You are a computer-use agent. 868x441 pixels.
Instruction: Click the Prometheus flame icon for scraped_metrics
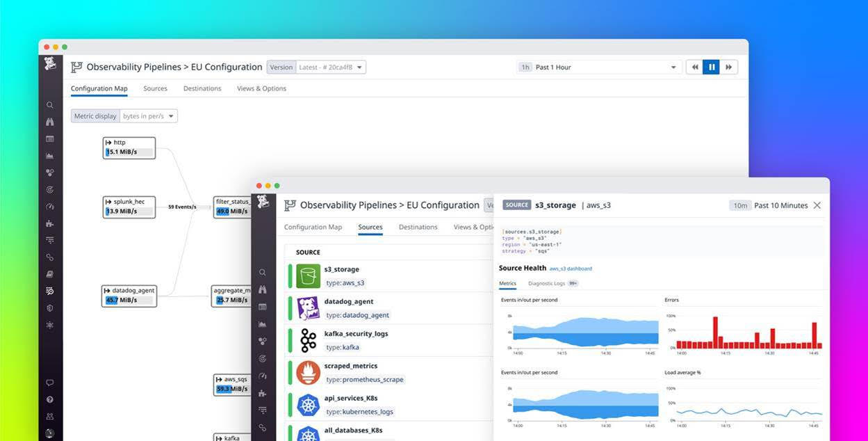tap(308, 371)
